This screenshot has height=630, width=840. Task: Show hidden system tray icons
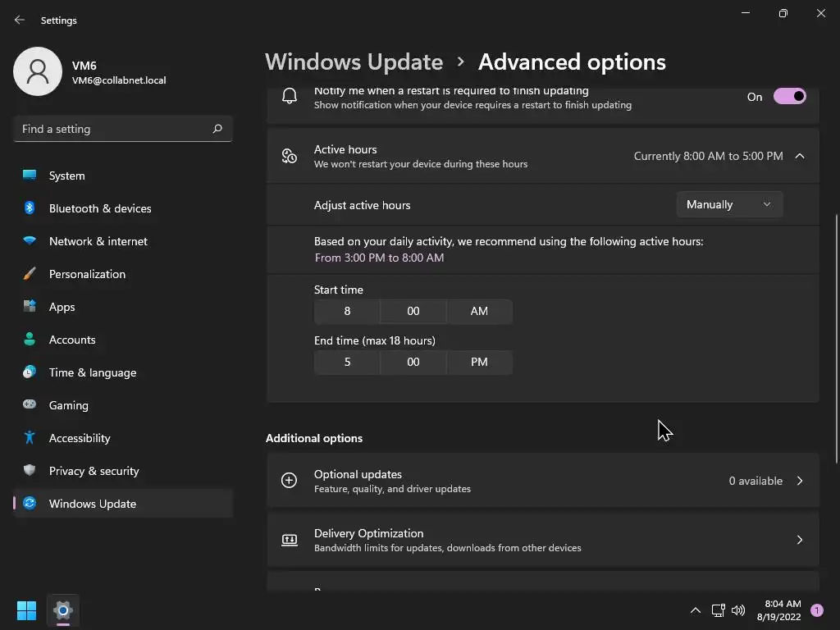[696, 610]
